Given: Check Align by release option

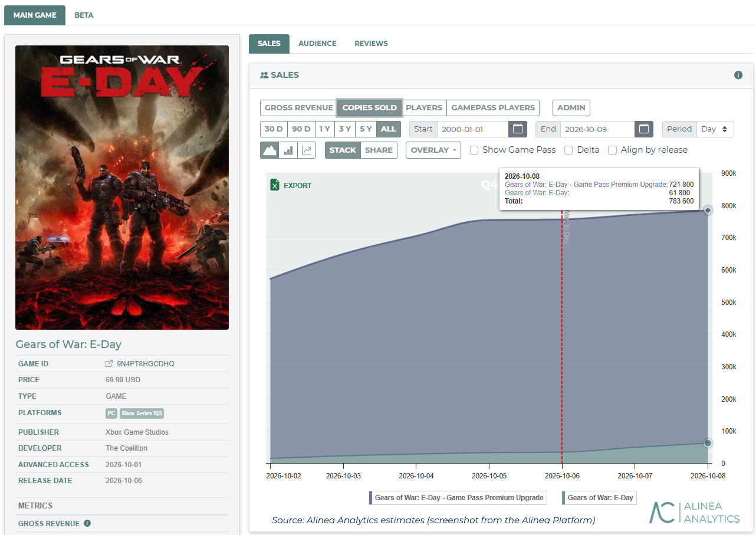Looking at the screenshot, I should click(613, 150).
